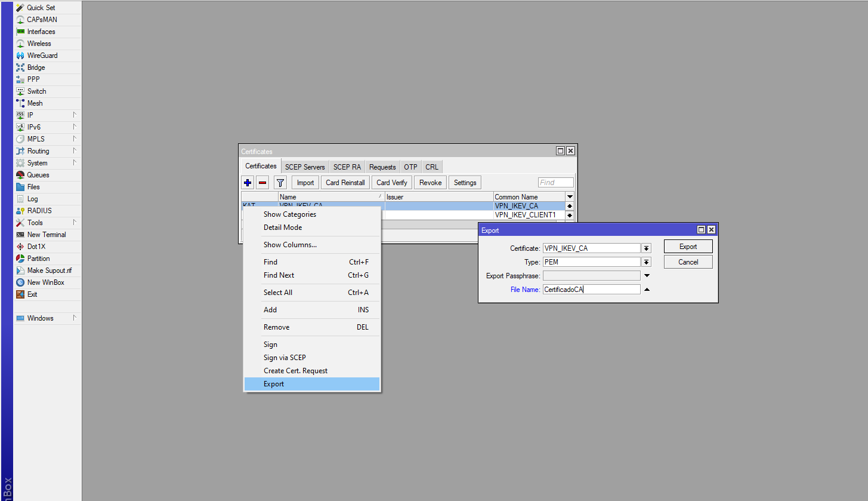This screenshot has width=868, height=501.
Task: Click the Card Verify button
Action: click(392, 183)
